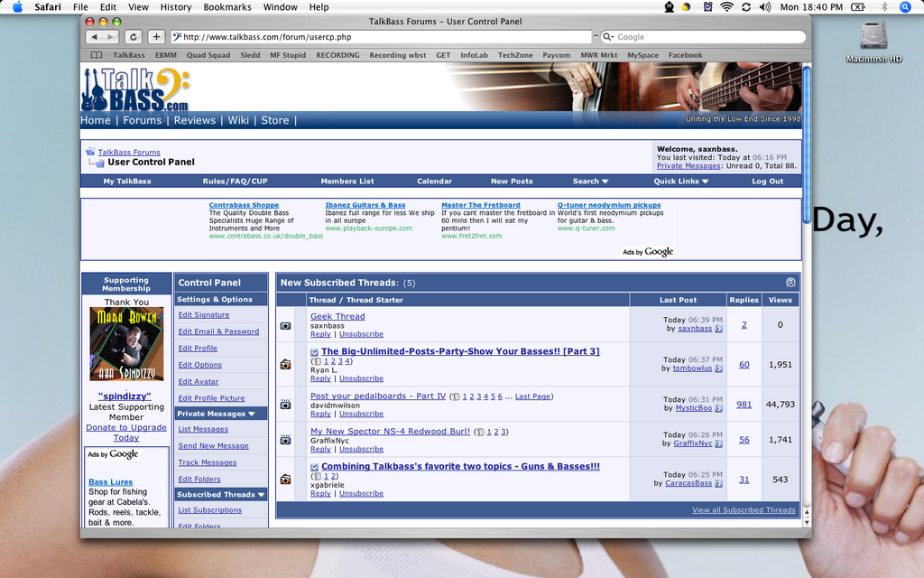
Task: Open the Private Messages link in welcome box
Action: point(688,166)
